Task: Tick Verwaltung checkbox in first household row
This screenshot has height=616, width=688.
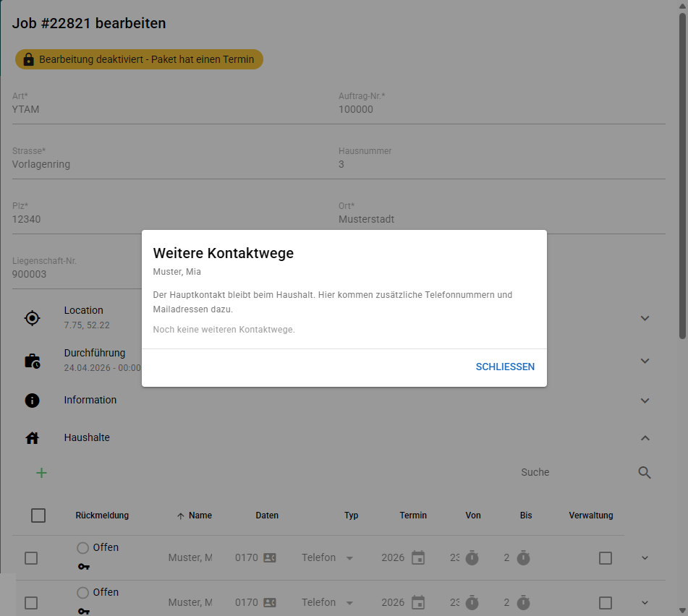Action: 606,558
